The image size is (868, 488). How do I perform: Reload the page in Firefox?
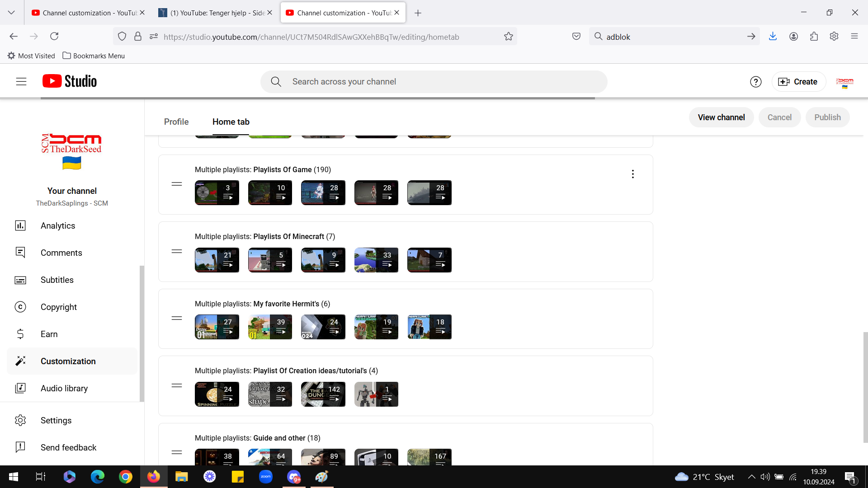pyautogui.click(x=54, y=36)
